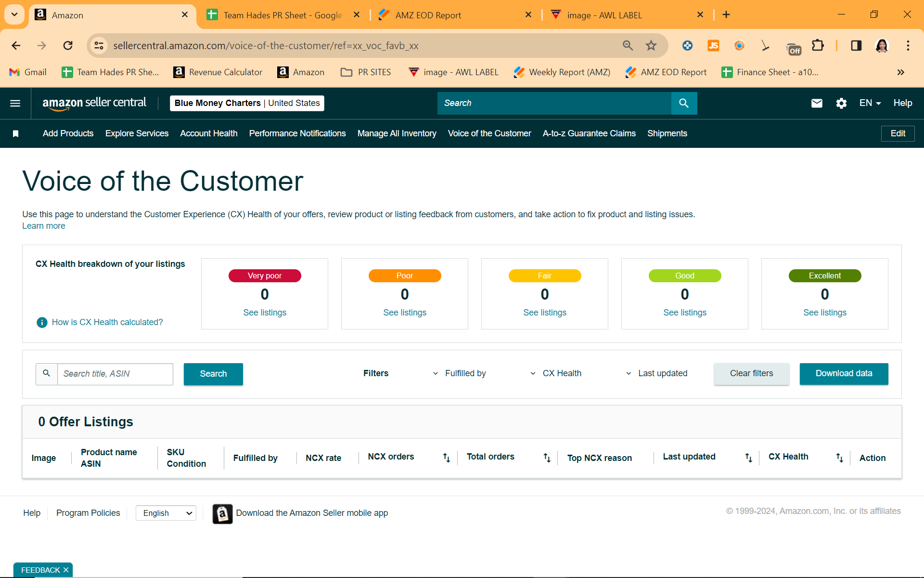
Task: Open the browser extensions puzzle icon
Action: 818,46
